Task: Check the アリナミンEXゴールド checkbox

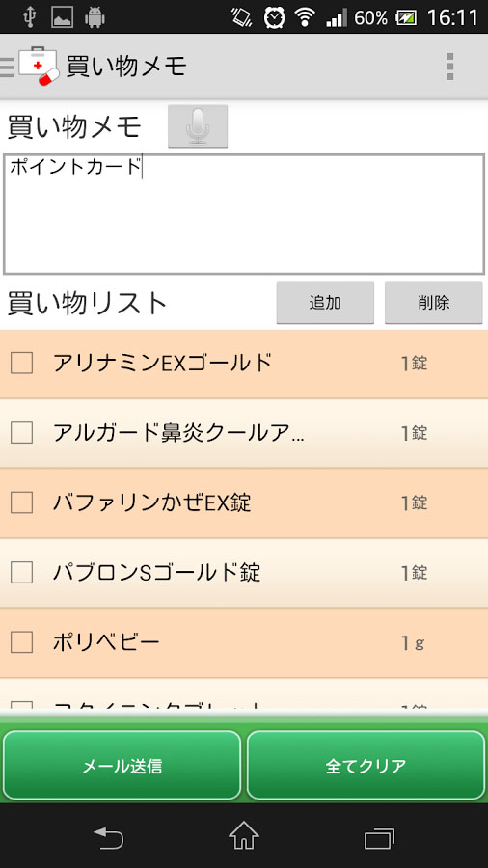Action: click(x=21, y=364)
